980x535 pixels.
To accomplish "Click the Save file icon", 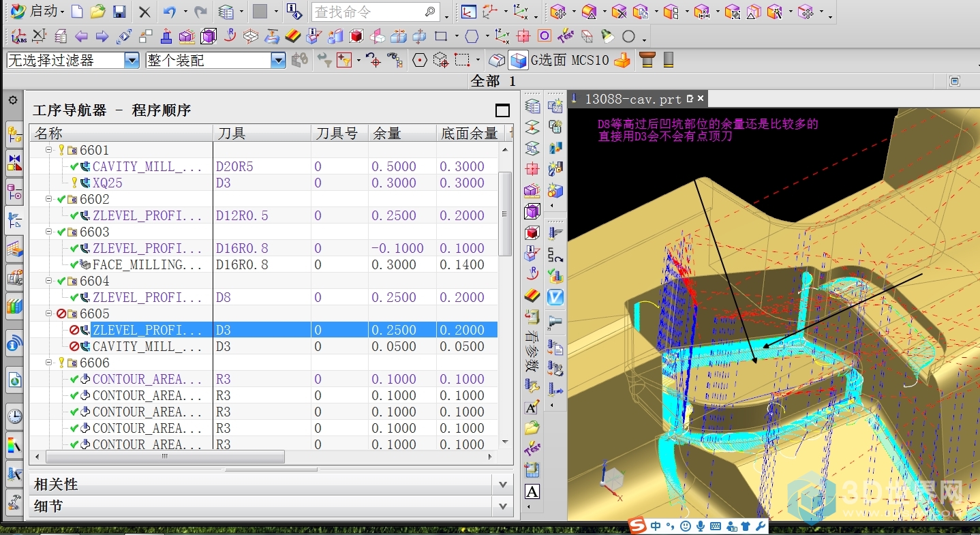I will pyautogui.click(x=119, y=12).
